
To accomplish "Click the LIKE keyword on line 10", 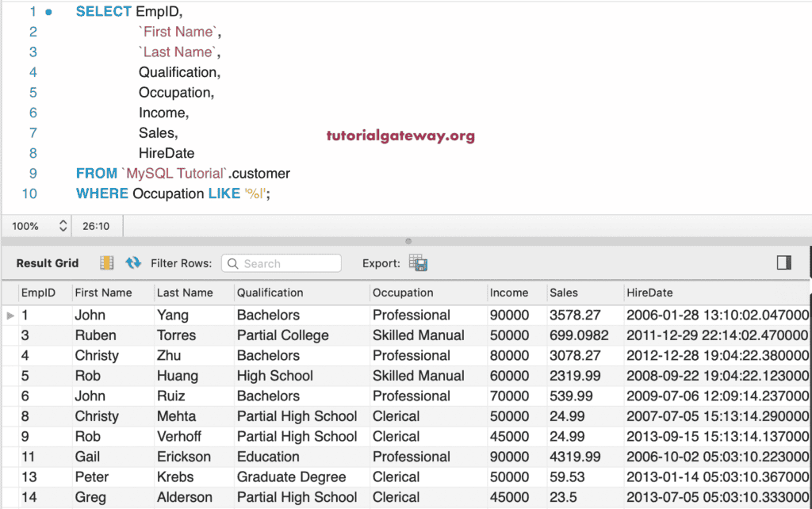I will 224,193.
